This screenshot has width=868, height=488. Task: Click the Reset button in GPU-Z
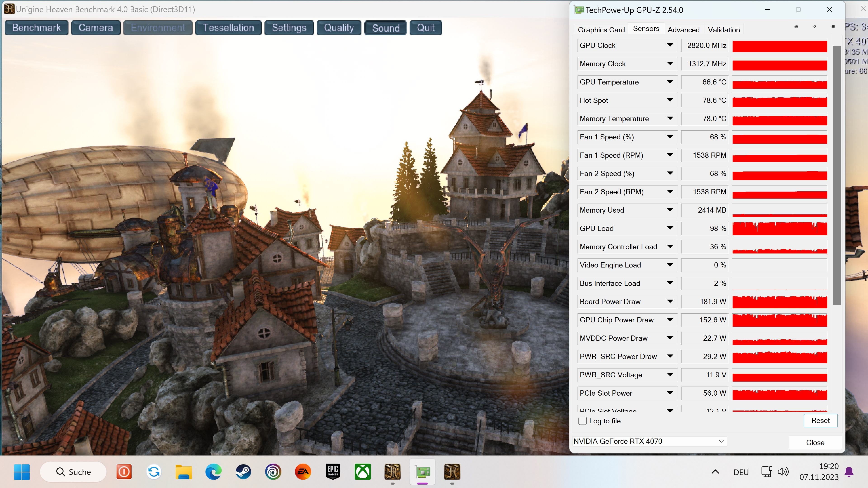coord(820,420)
